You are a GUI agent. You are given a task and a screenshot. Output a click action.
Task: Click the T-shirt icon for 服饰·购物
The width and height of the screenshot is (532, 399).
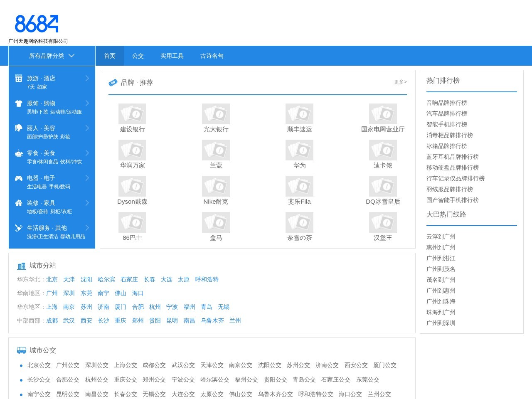pyautogui.click(x=19, y=103)
